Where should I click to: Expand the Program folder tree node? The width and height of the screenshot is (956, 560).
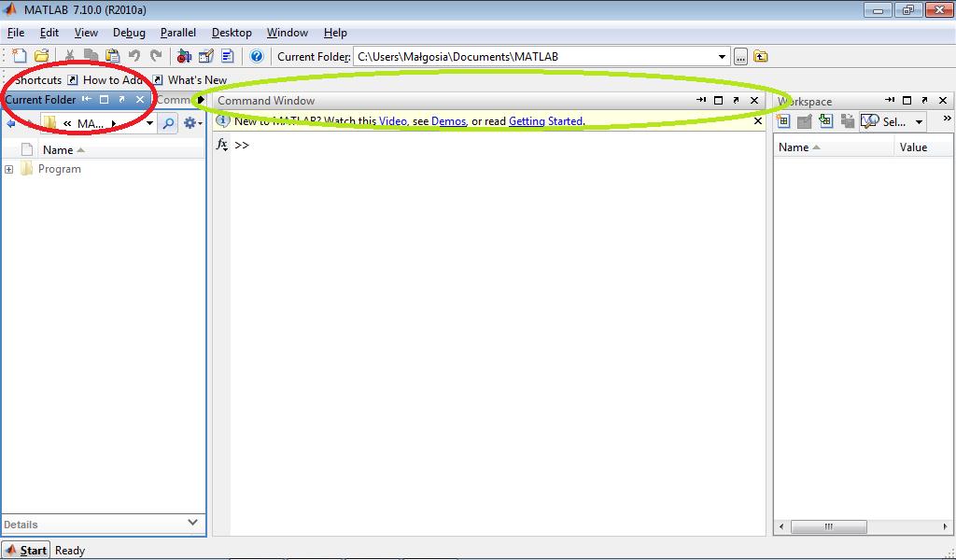coord(8,170)
